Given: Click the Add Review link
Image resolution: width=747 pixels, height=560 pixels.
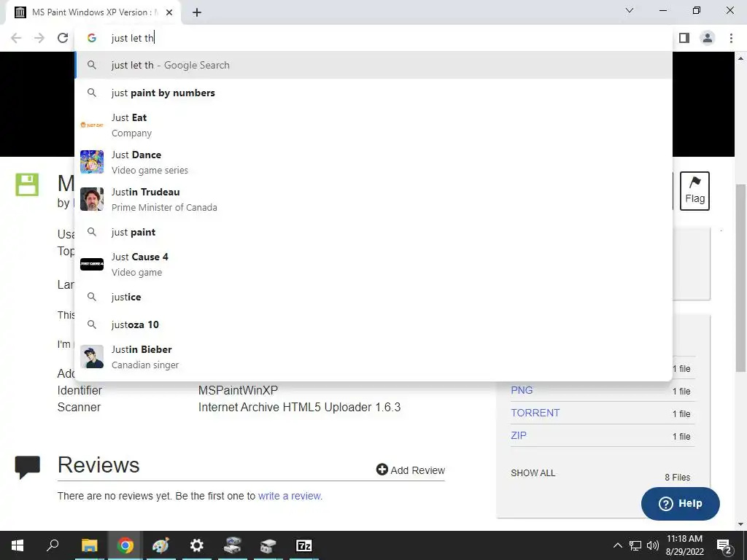Looking at the screenshot, I should point(411,470).
